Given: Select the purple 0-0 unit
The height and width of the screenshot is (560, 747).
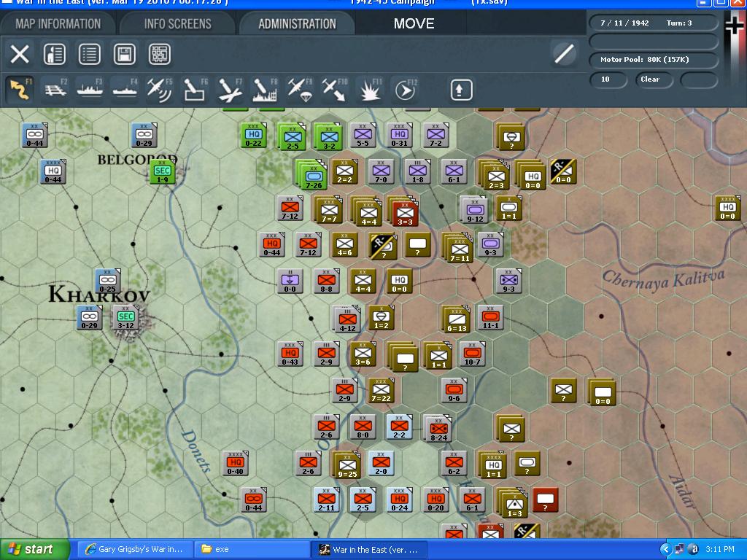Looking at the screenshot, I should tap(290, 281).
